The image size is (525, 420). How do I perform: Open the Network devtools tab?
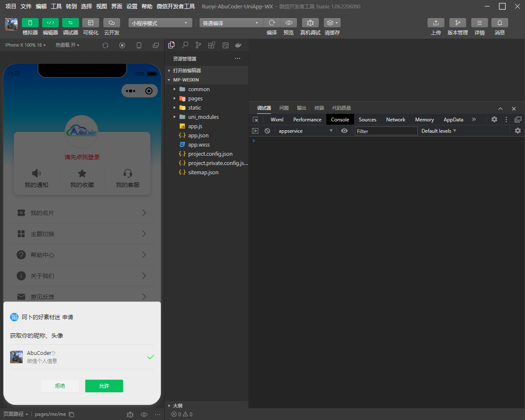click(x=396, y=119)
